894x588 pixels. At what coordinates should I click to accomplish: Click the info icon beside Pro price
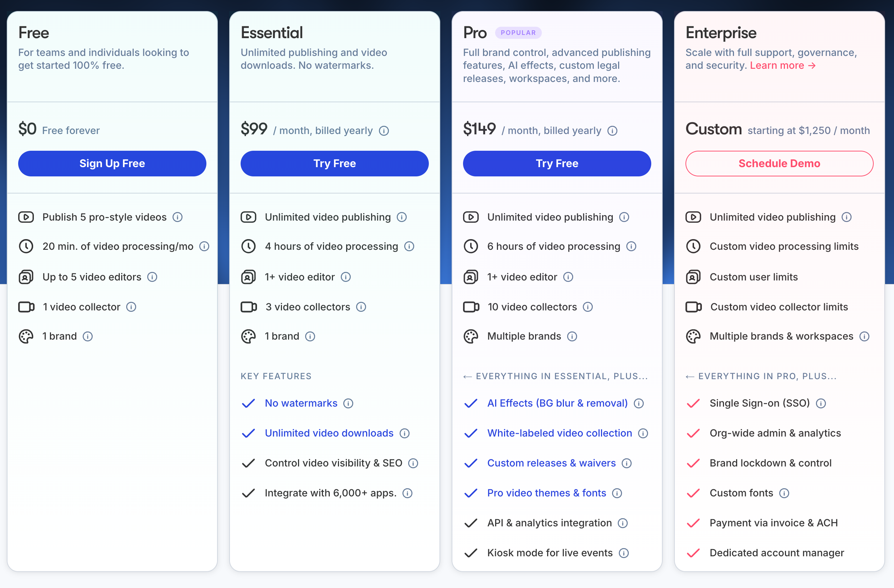(612, 131)
